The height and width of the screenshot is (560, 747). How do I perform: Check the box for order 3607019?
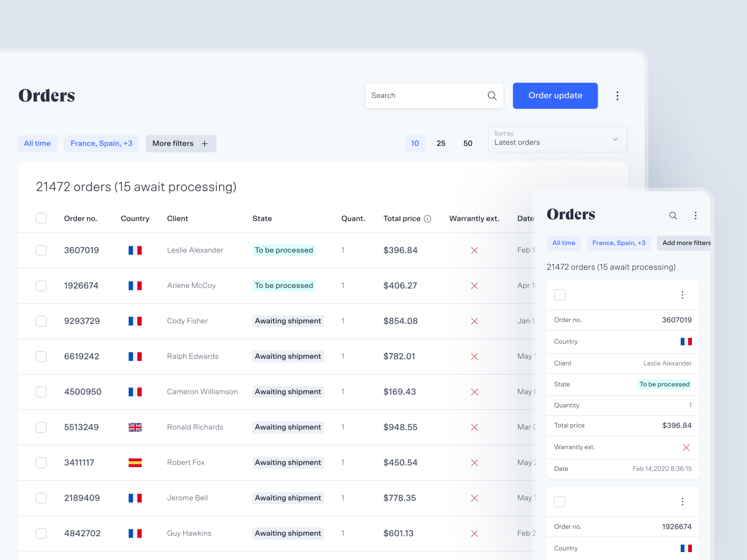coord(41,251)
